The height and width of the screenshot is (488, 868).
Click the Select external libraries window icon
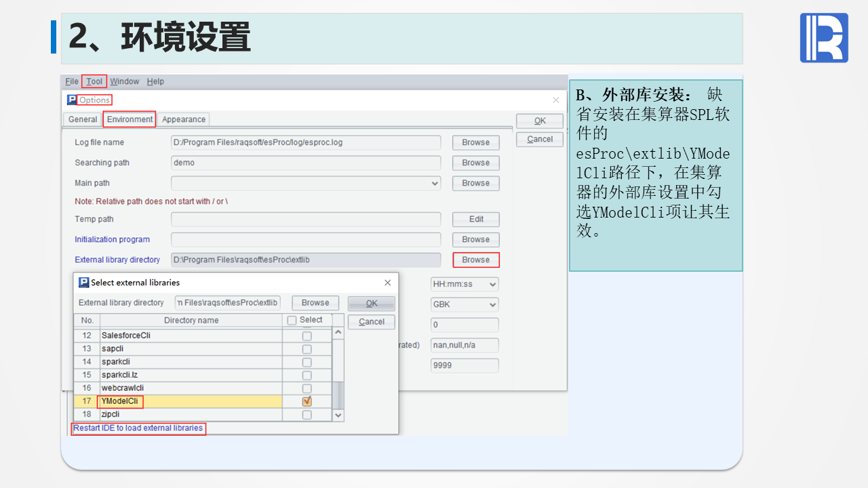[84, 283]
